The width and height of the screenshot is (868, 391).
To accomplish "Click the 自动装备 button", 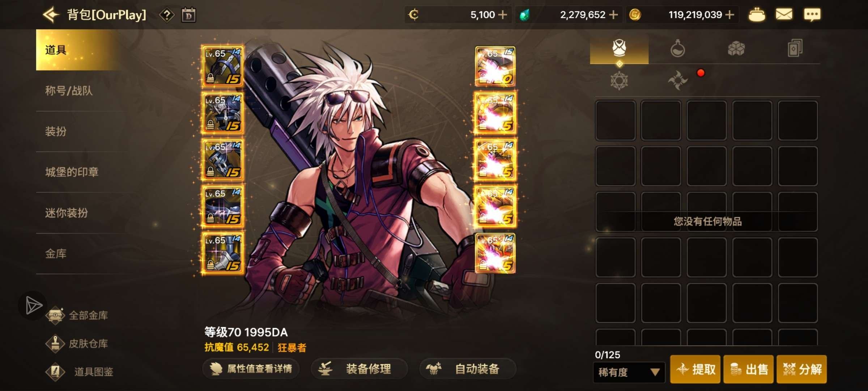I will 468,369.
